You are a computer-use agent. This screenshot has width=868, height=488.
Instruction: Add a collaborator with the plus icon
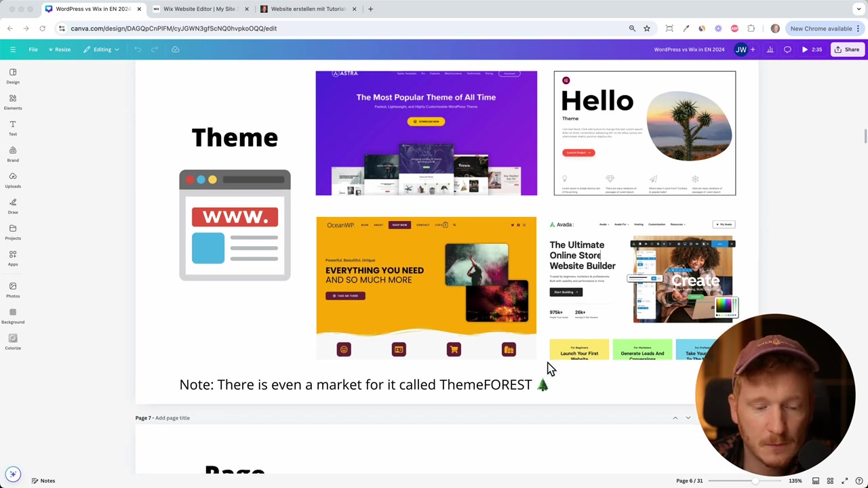(x=752, y=49)
